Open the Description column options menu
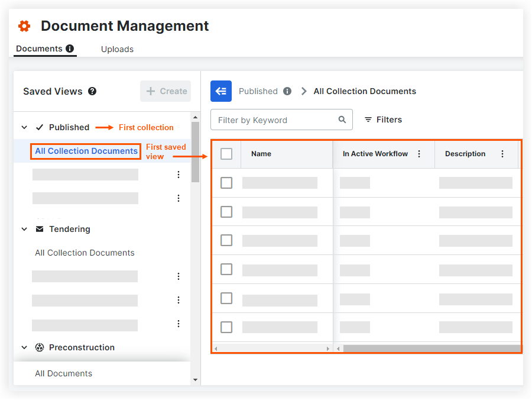The height and width of the screenshot is (400, 532). [502, 154]
